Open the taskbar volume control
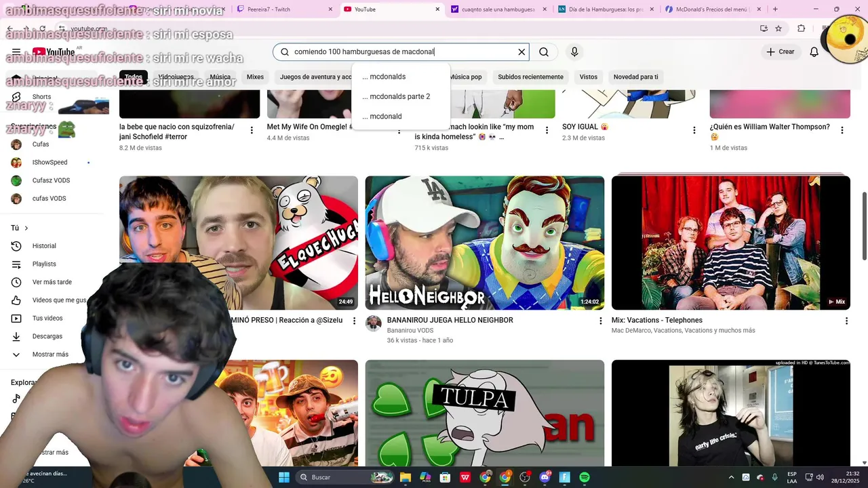The image size is (868, 488). (820, 477)
